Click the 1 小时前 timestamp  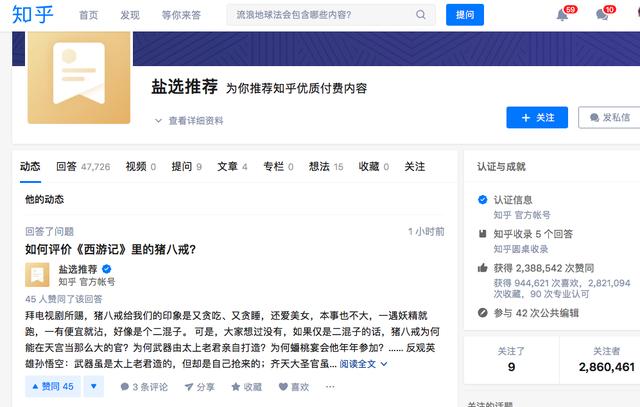click(x=426, y=231)
